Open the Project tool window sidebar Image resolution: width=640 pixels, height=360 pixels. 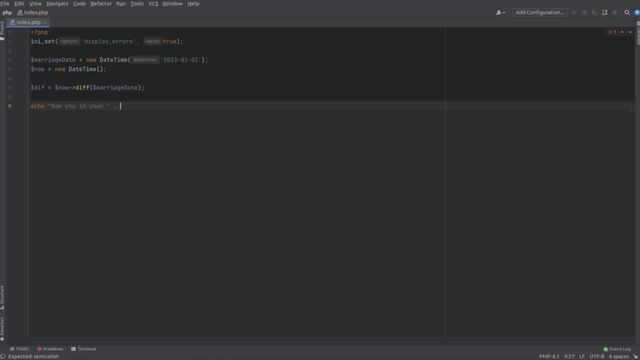click(2, 31)
